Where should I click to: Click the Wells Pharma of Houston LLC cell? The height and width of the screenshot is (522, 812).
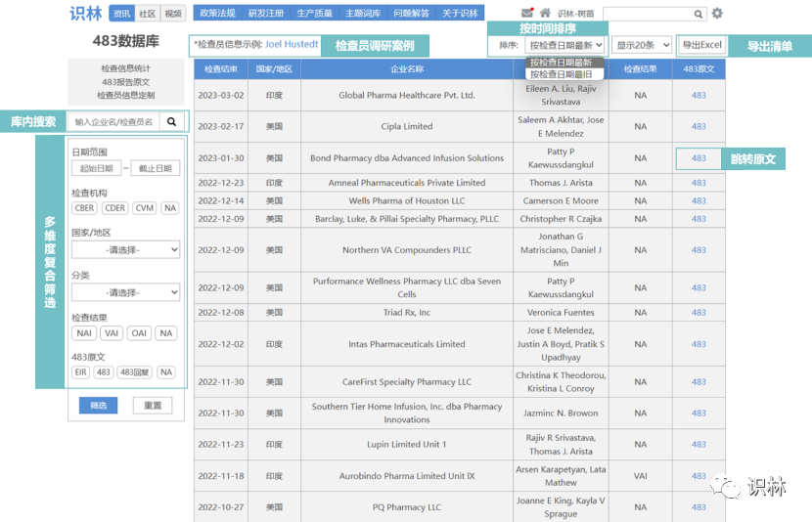pos(407,200)
